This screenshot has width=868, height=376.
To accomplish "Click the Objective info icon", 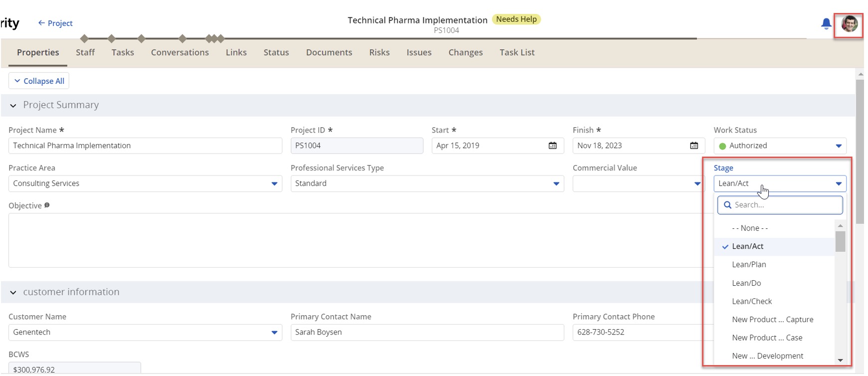I will pyautogui.click(x=47, y=205).
